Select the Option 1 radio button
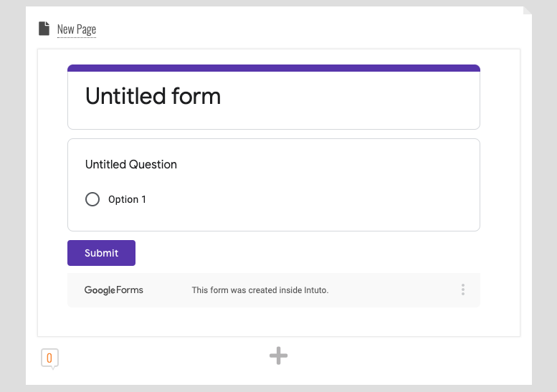 [92, 199]
